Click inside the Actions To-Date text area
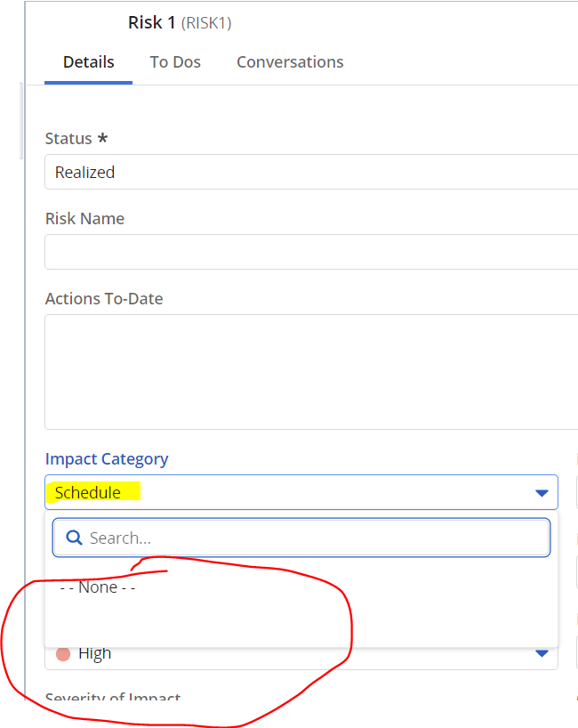Image resolution: width=578 pixels, height=728 pixels. coord(311,371)
